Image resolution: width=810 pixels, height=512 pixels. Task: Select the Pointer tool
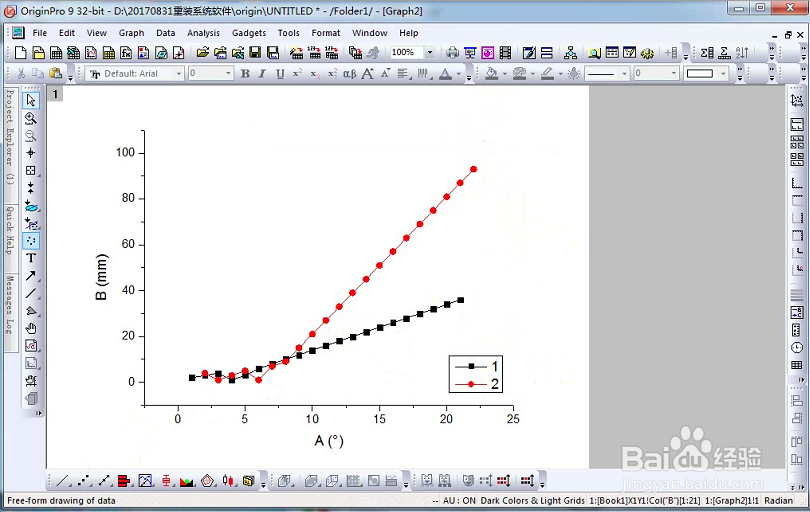pos(31,100)
